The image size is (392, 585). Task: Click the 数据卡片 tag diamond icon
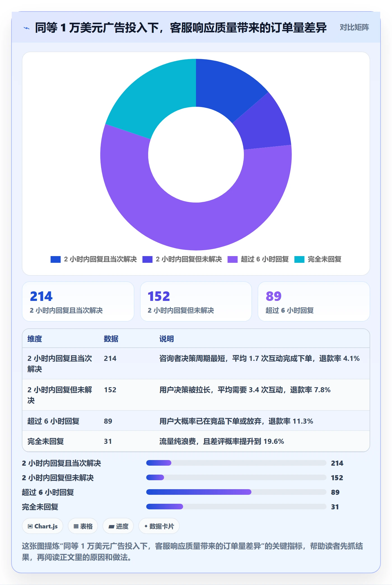point(146,526)
